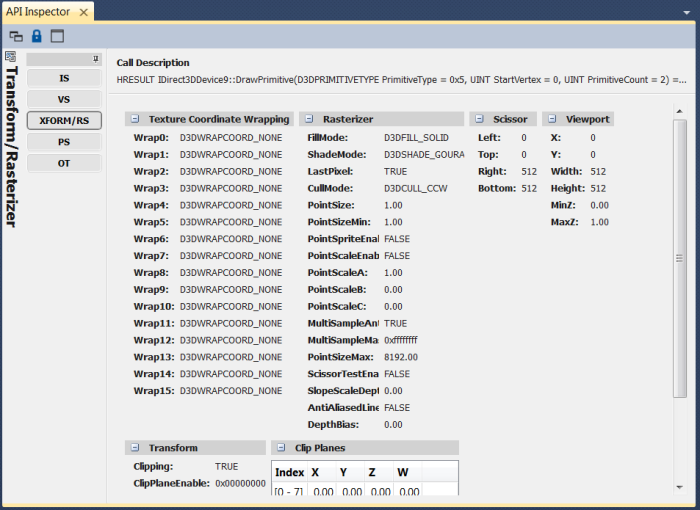The image size is (700, 510).
Task: Switch to the VS stage
Action: 64,99
